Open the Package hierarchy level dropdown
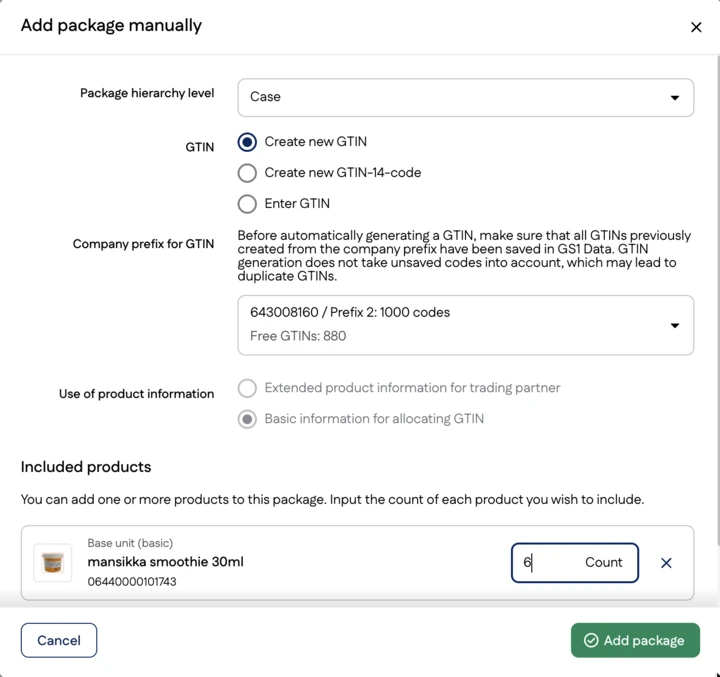 (x=465, y=97)
